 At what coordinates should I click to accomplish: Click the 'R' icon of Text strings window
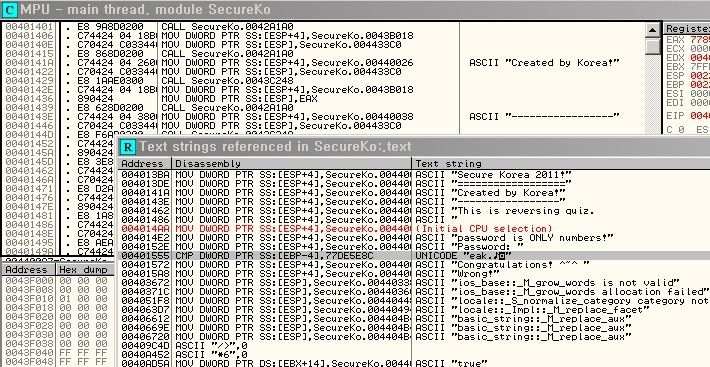[129, 147]
